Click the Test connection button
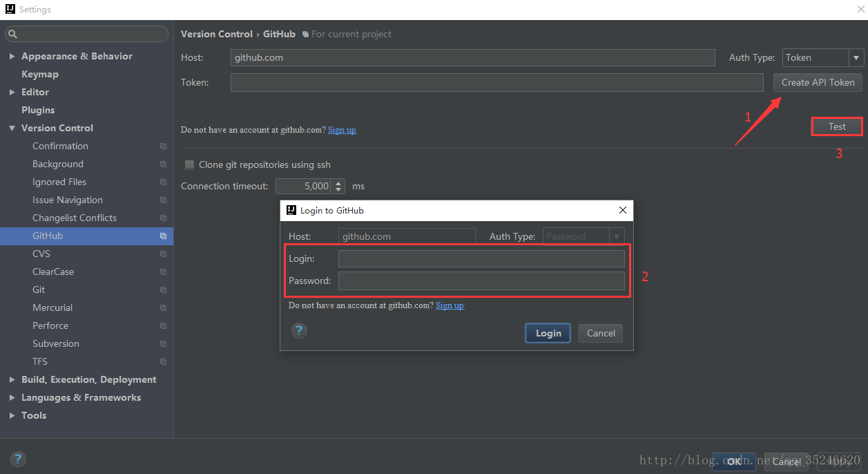Viewport: 868px width, 474px height. click(837, 126)
